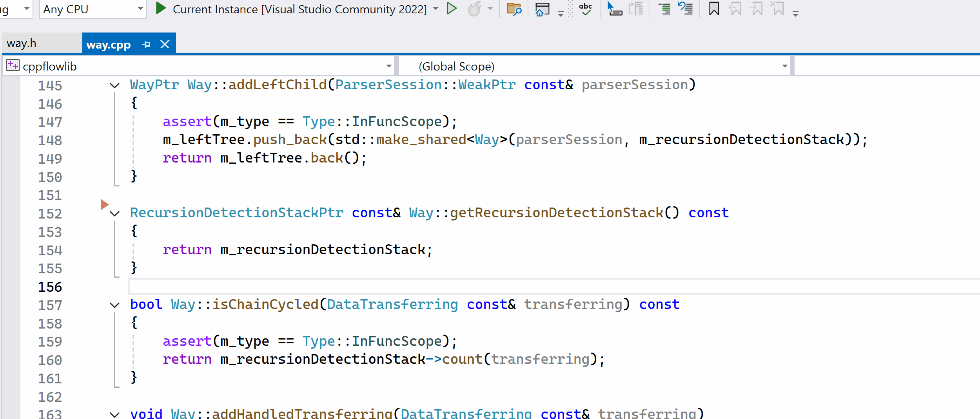Uncomment the selected lines icon
Viewport: 980px width, 419px height.
(686, 9)
